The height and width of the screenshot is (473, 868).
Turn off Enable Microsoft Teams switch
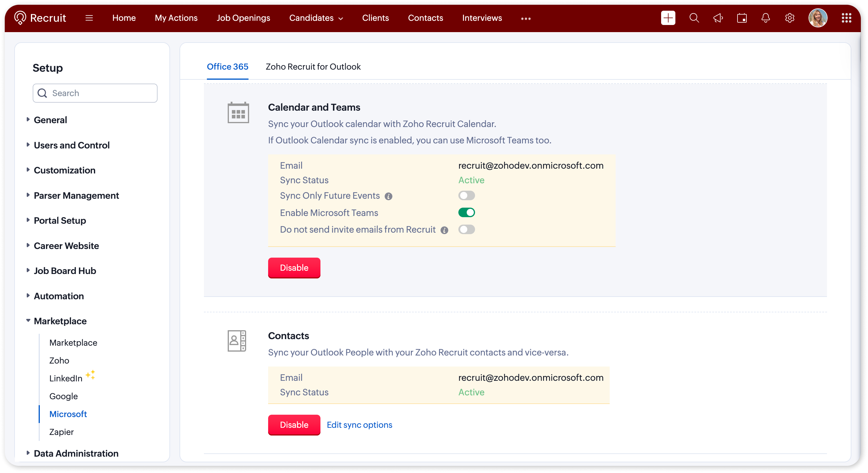click(466, 212)
